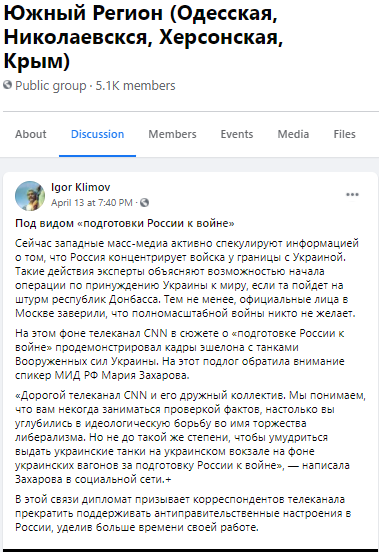Viewport: 379px width, 552px height.
Task: Click paragraph starting В этой связи дипломат
Action: click(x=183, y=513)
